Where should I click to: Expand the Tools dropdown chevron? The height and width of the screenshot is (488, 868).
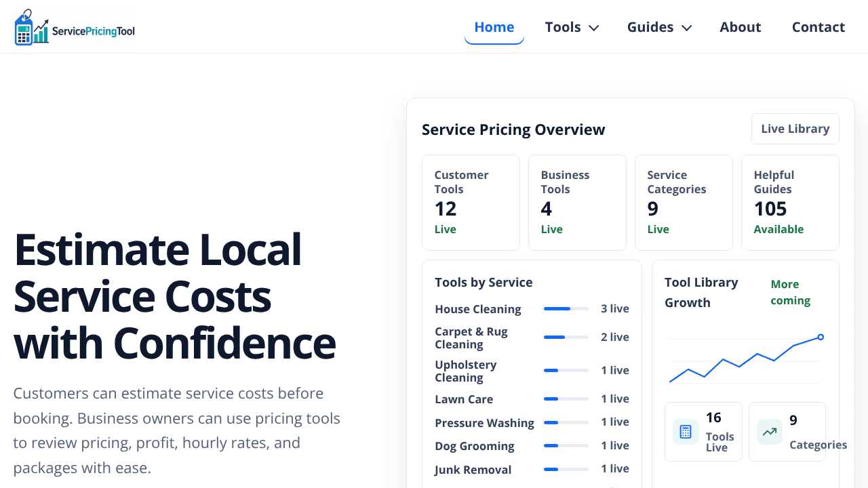593,28
